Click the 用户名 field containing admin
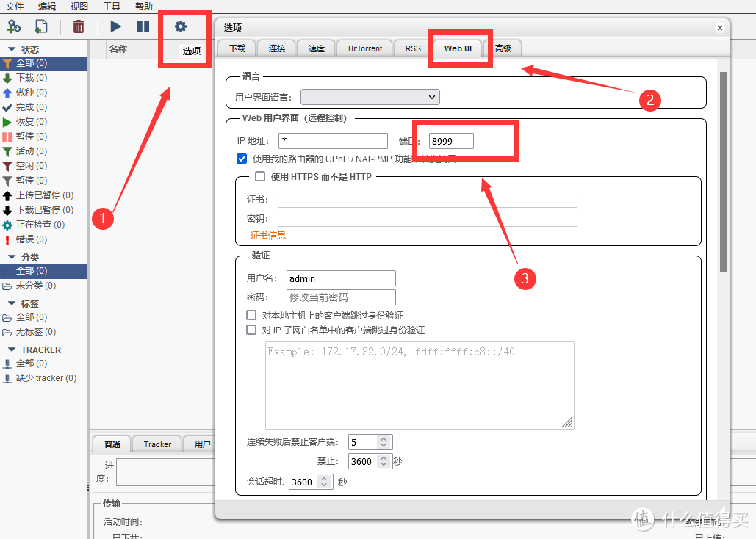Screen dimensions: 756x539 [341, 278]
